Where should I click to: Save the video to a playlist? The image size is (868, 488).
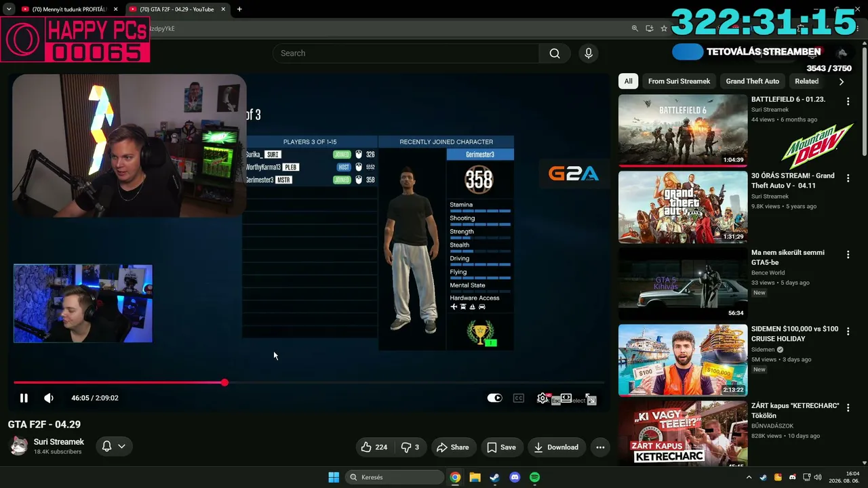pyautogui.click(x=501, y=447)
